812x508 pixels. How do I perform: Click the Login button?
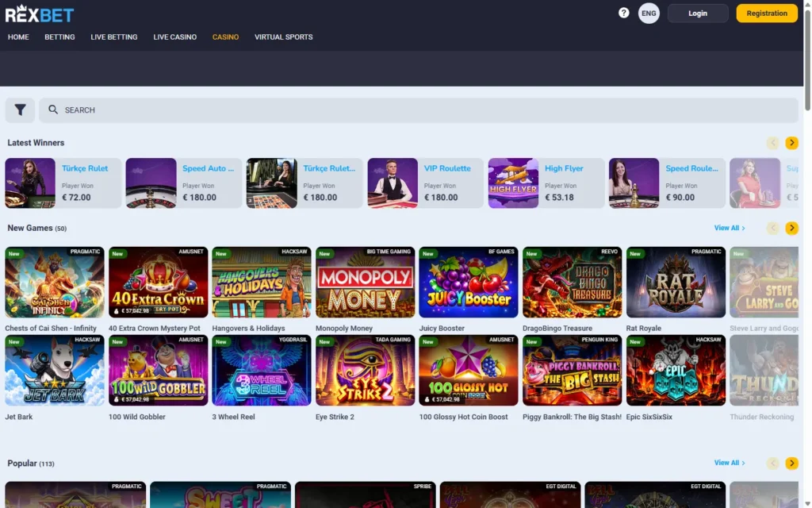pyautogui.click(x=698, y=13)
